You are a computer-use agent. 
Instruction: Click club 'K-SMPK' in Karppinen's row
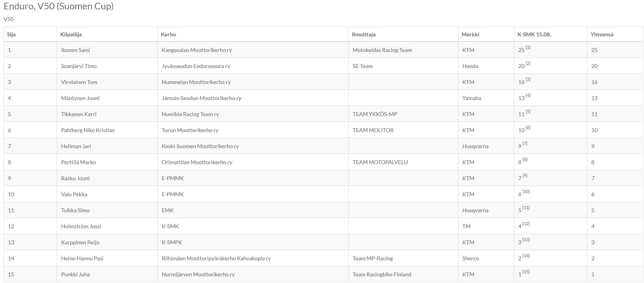tap(172, 242)
